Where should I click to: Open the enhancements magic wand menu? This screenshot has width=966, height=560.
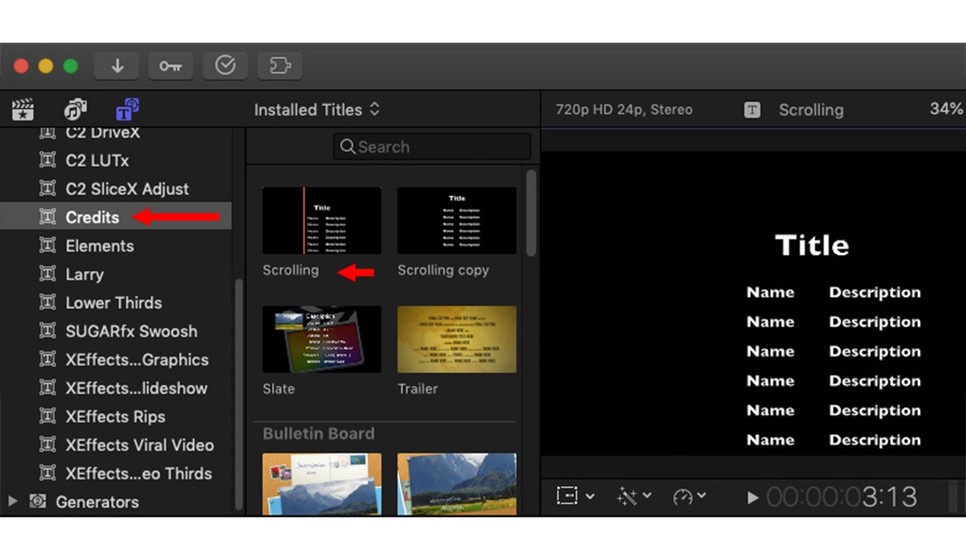(633, 496)
